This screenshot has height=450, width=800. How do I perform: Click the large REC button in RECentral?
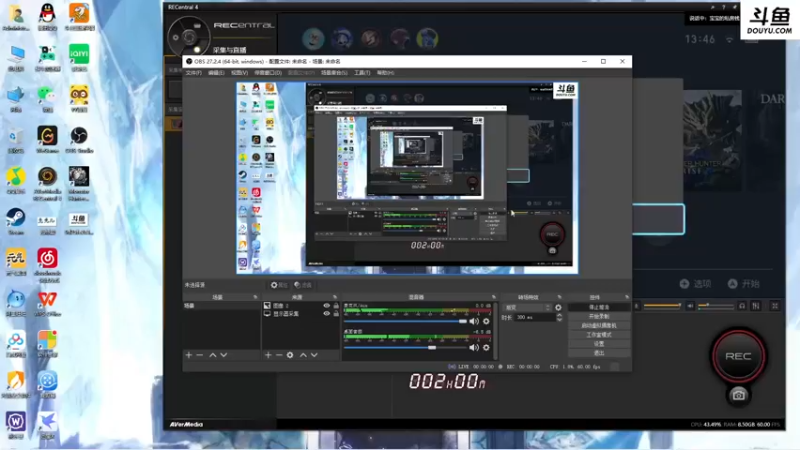[x=738, y=356]
